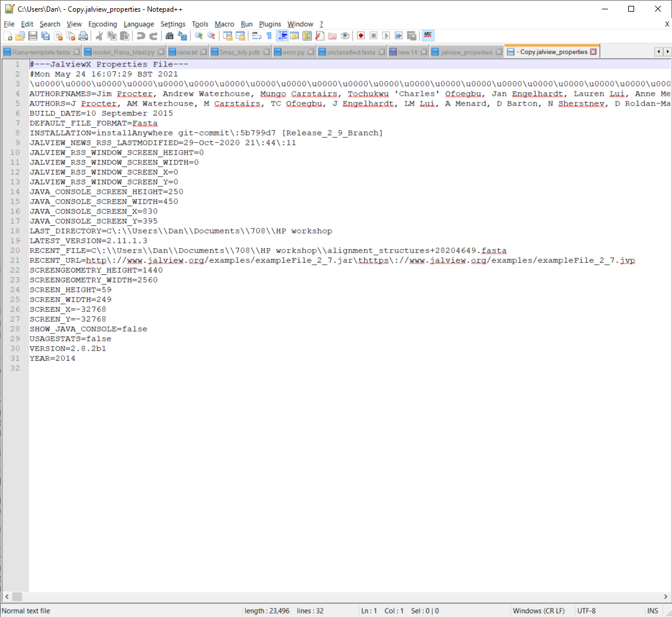
Task: Toggle synchronized vertical scrolling
Action: [x=228, y=36]
